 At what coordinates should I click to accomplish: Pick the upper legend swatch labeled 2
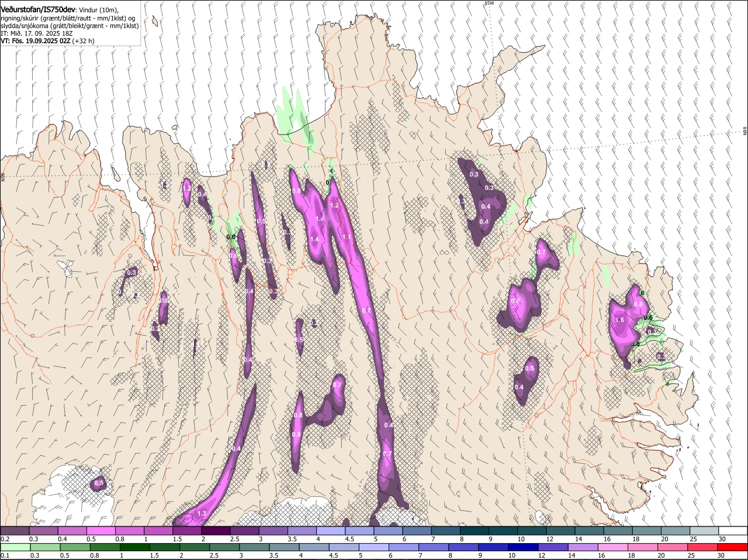coord(216,530)
